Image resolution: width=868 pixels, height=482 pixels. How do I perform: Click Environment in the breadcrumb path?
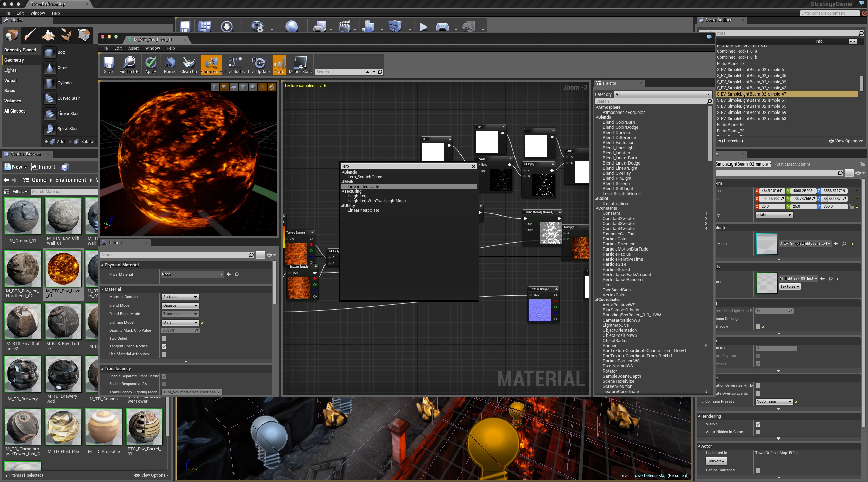click(71, 180)
